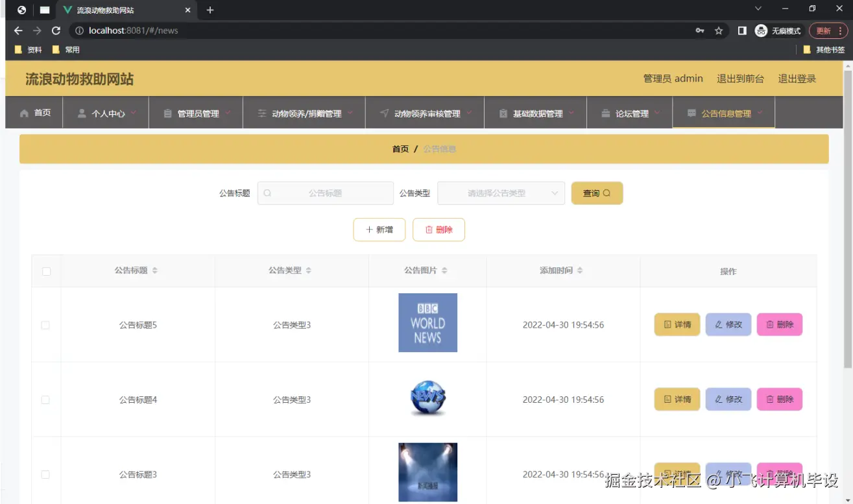The width and height of the screenshot is (853, 504).
Task: Expand the 动物领养/捐赠管理 menu arrow
Action: pyautogui.click(x=350, y=113)
